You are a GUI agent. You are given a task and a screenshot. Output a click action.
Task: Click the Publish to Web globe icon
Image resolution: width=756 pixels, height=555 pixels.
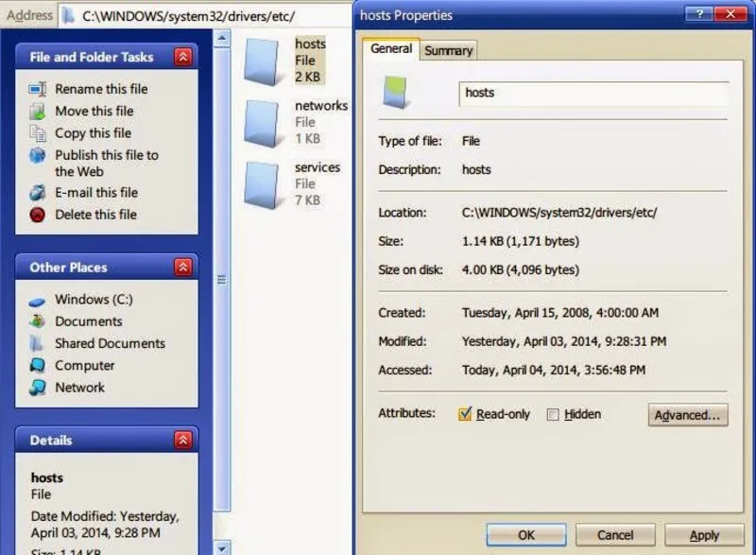pyautogui.click(x=38, y=156)
